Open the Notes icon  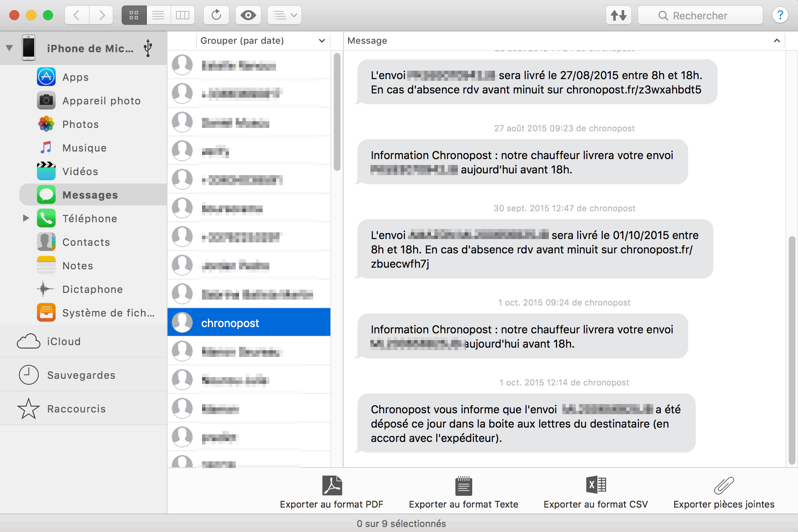coord(46,266)
